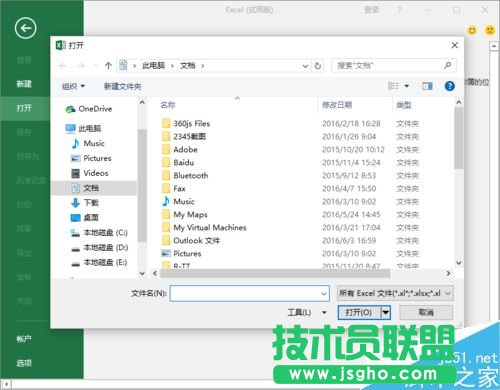Image resolution: width=500 pixels, height=390 pixels.
Task: Click the navigation pane scrollbar thumb
Action: tap(142, 185)
